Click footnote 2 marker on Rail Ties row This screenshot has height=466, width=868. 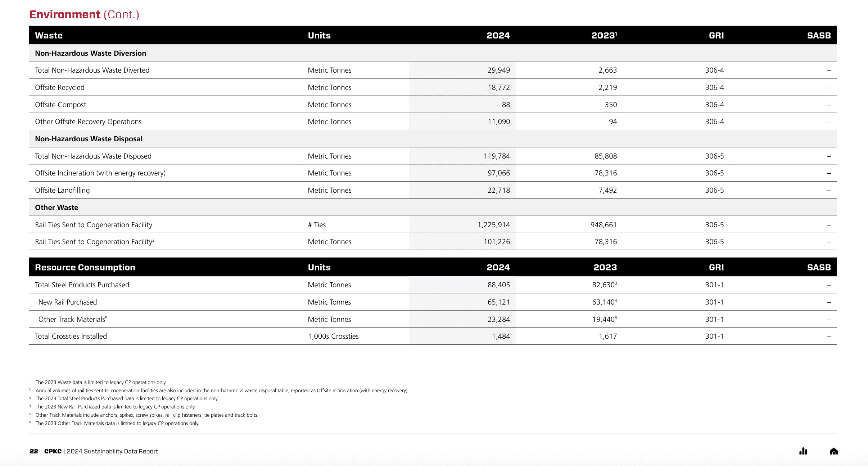click(x=153, y=239)
